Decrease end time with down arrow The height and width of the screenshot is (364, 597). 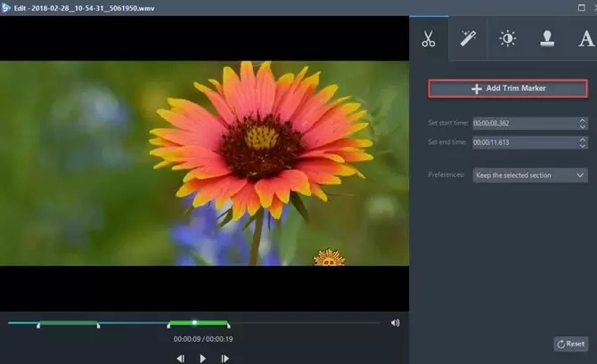[582, 145]
